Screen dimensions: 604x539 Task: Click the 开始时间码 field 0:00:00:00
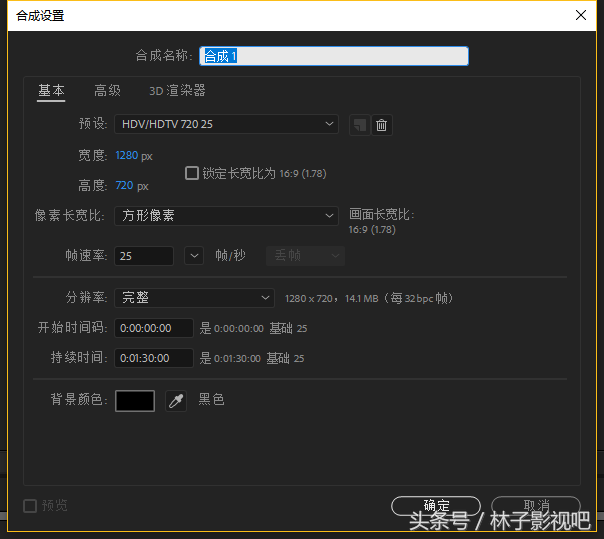tap(154, 328)
